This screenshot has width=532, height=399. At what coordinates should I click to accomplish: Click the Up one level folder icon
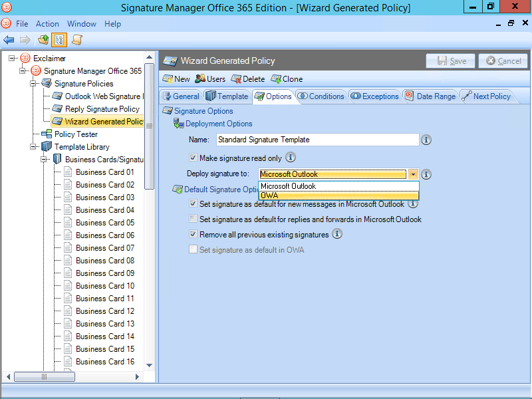tap(43, 40)
